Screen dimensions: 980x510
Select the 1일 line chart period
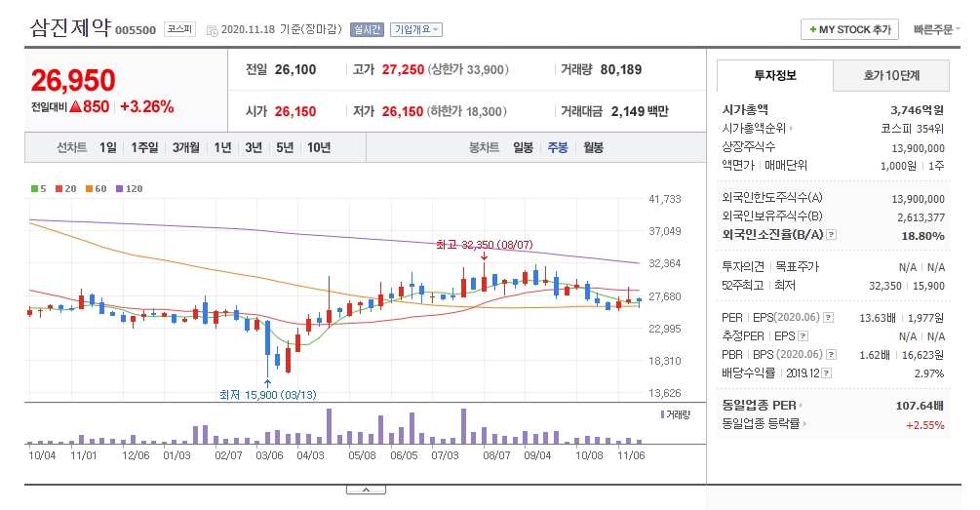(108, 147)
